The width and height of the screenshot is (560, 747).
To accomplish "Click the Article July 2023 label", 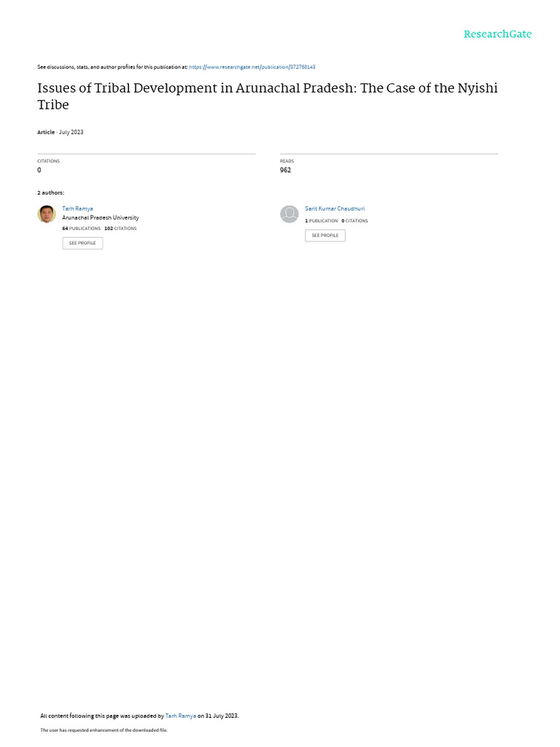I will click(61, 132).
